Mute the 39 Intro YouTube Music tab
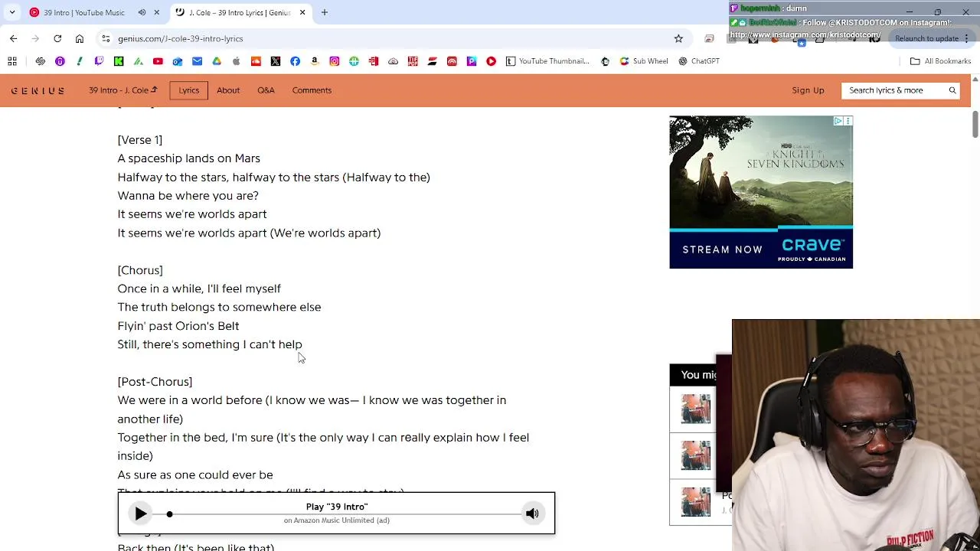980x551 pixels. click(142, 12)
